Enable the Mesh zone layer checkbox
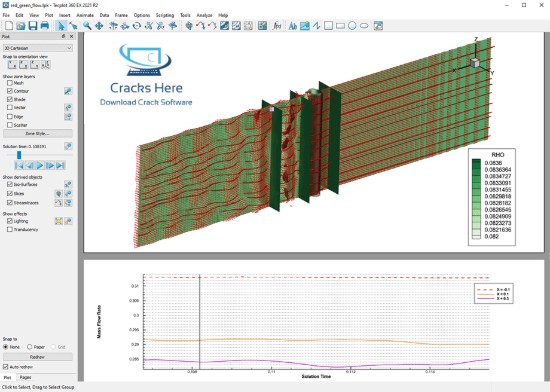Screen dimensions: 550x392 [9, 83]
